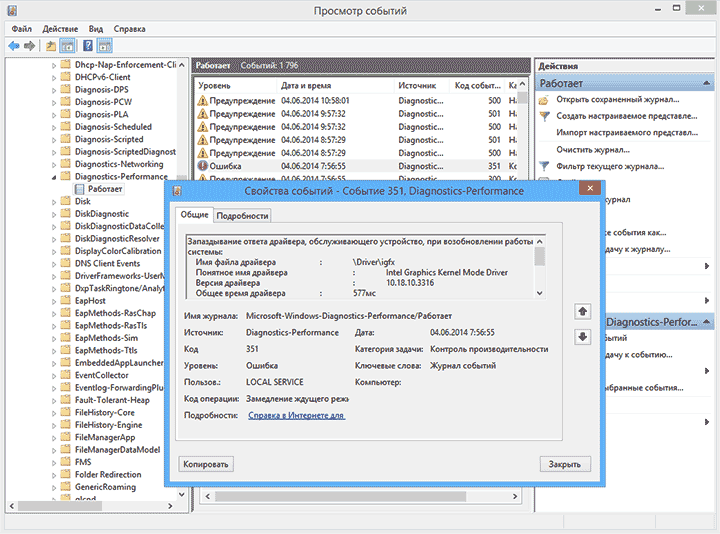Select the GenericRoaming tree item
Image resolution: width=720 pixels, height=534 pixels.
click(105, 486)
